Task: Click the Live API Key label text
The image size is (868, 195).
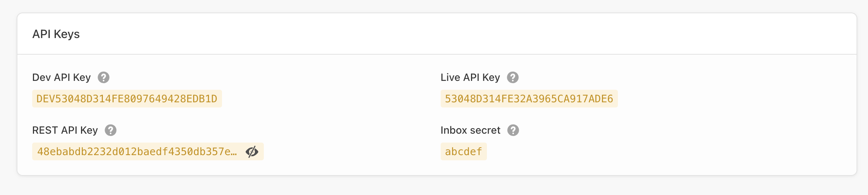Action: click(470, 78)
